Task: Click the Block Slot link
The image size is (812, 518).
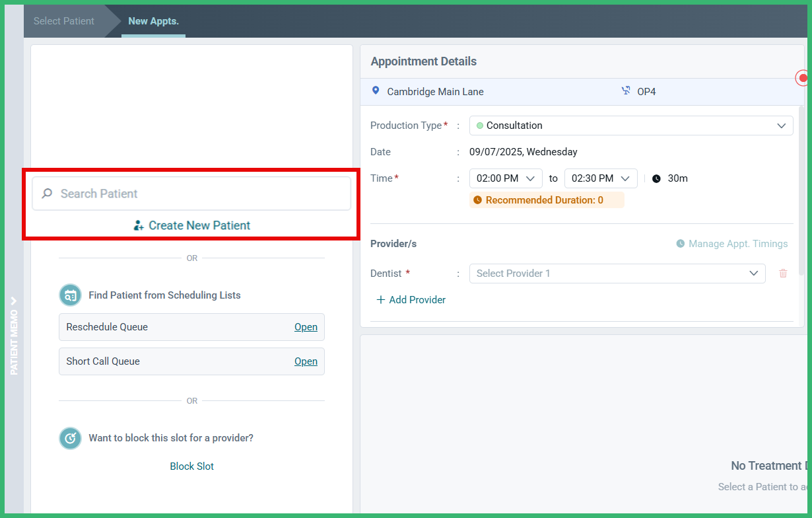Action: [191, 466]
